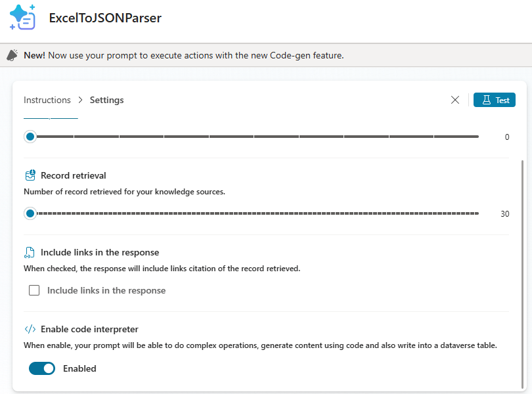
Task: Click far right end of Record retrieval track
Action: (x=477, y=213)
